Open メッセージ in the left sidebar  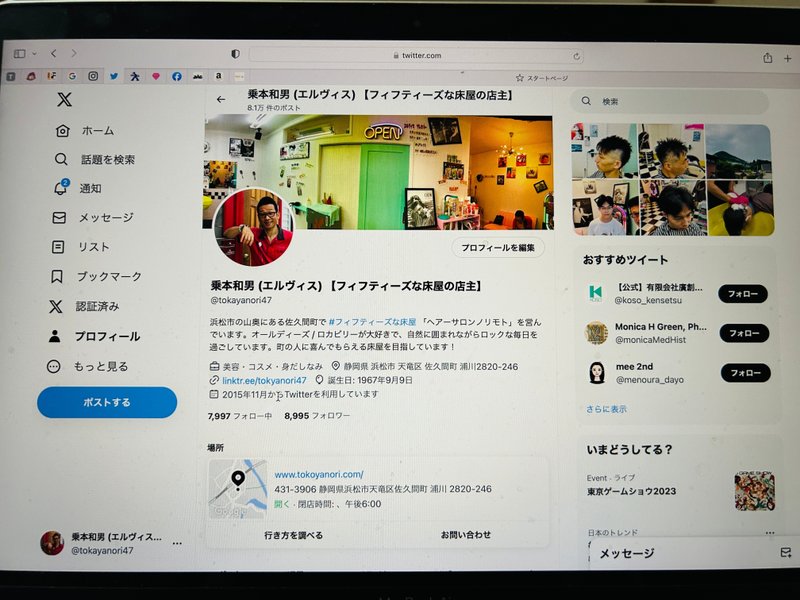click(93, 218)
